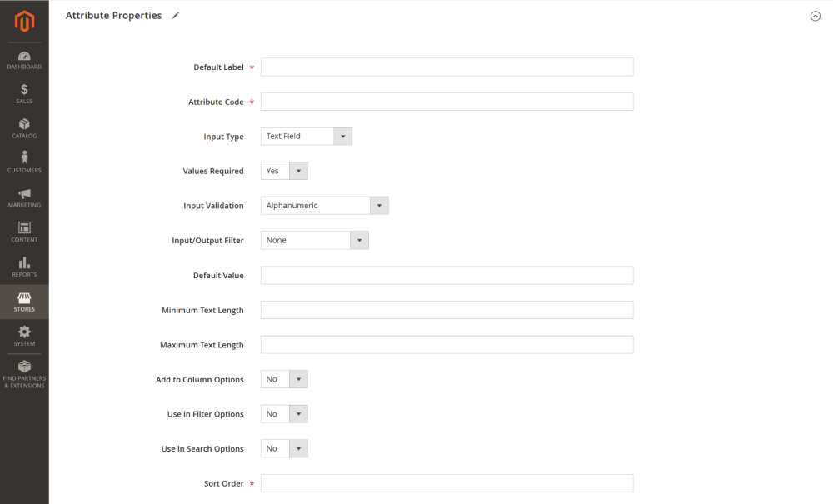Open the Input Type dropdown
The image size is (833, 504).
pyautogui.click(x=306, y=137)
